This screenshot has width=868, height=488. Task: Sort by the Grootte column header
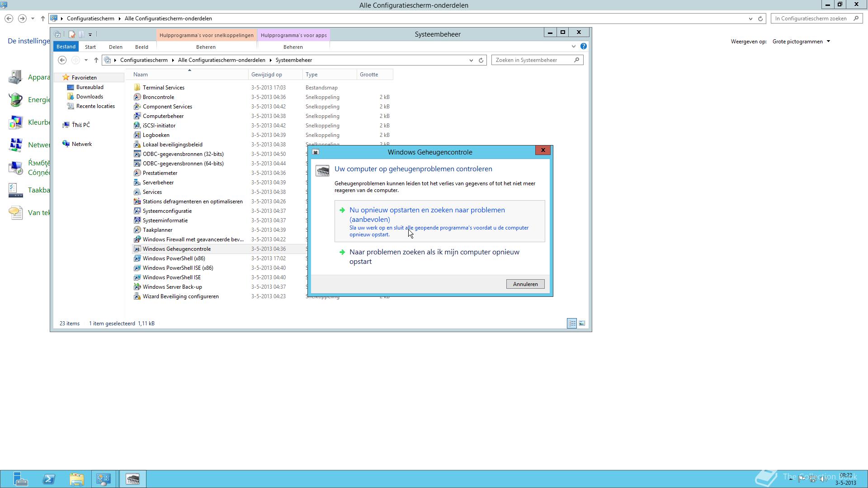click(375, 75)
